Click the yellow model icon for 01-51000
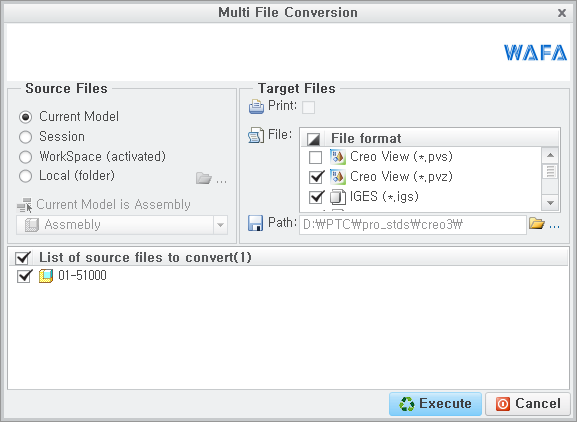The height and width of the screenshot is (422, 577). tap(46, 276)
